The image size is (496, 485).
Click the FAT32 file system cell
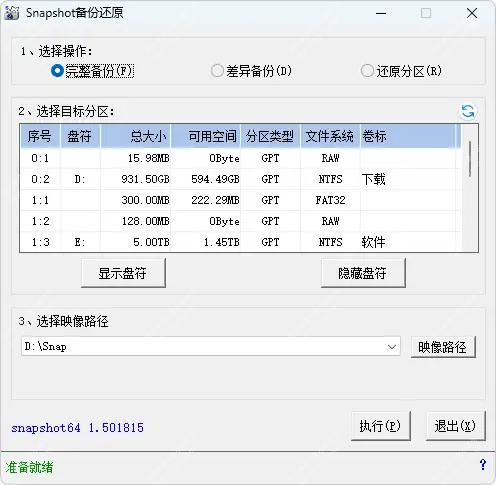pos(330,200)
